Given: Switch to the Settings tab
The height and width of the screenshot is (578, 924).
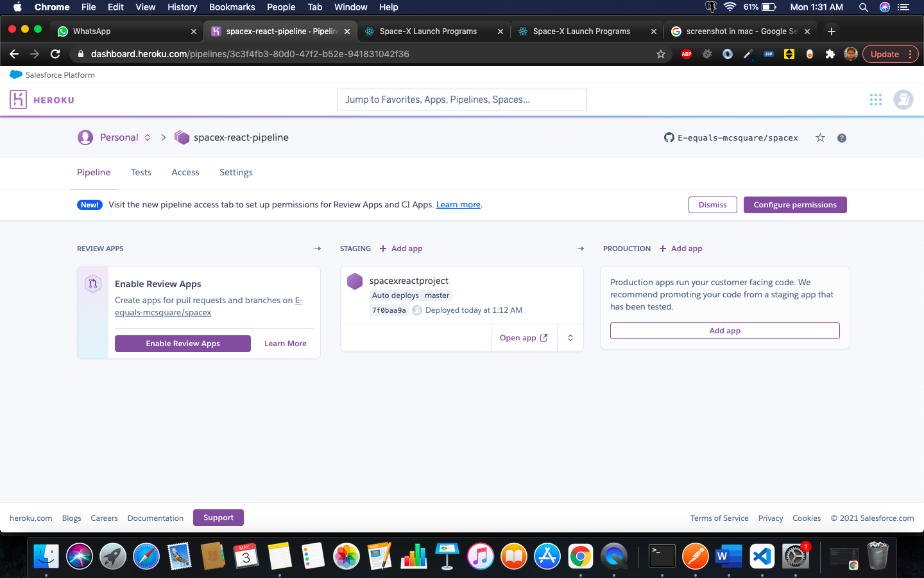Looking at the screenshot, I should click(x=236, y=172).
